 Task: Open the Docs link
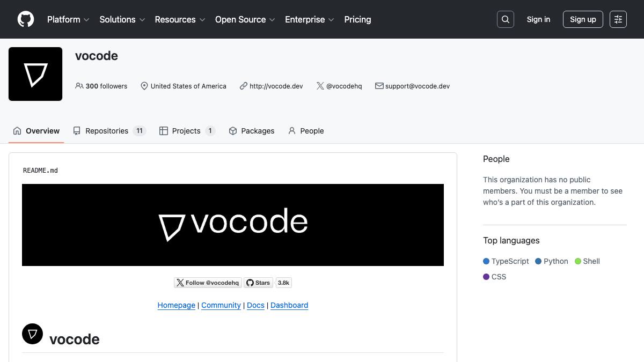point(255,305)
